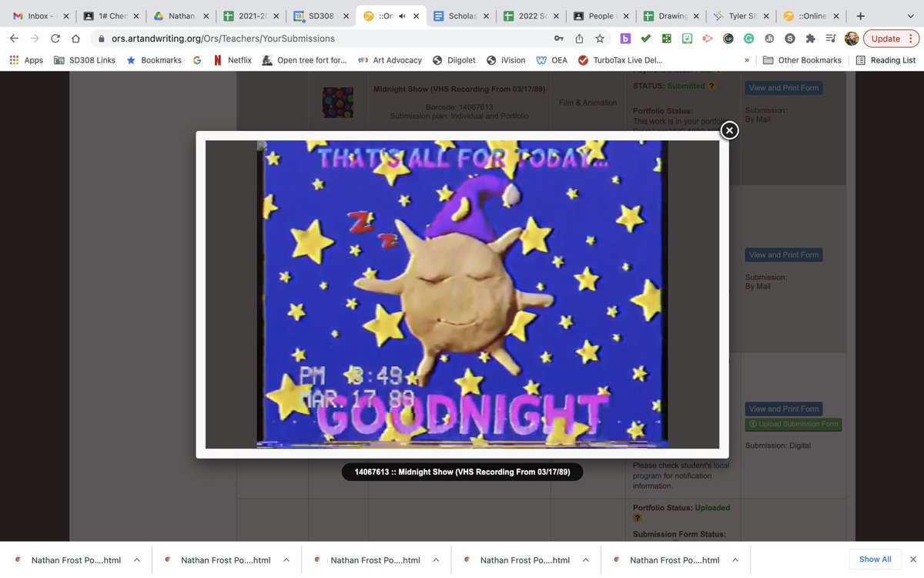Switch to the Inbox Gmail tab
924x578 pixels.
coord(40,16)
